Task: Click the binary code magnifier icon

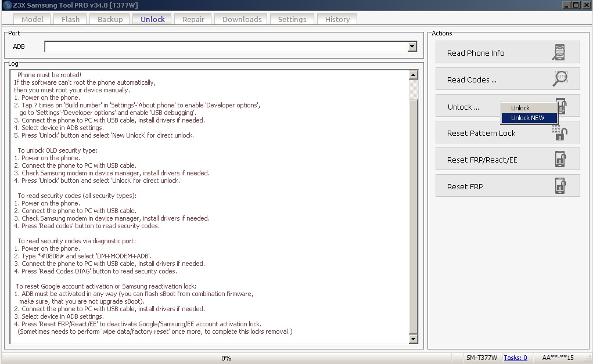Action: point(560,78)
